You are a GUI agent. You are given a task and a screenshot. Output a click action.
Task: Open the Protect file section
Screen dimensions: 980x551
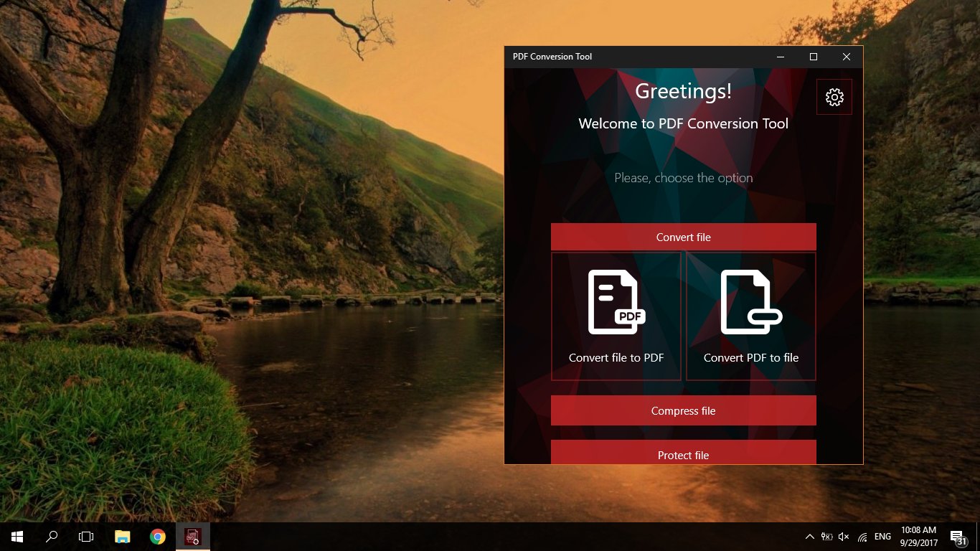click(x=684, y=453)
